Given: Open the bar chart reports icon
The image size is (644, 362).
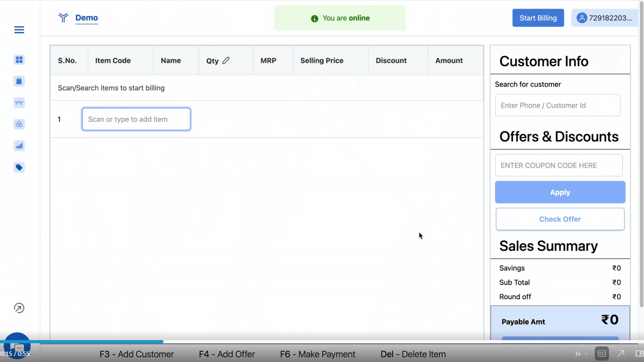Looking at the screenshot, I should [x=19, y=146].
